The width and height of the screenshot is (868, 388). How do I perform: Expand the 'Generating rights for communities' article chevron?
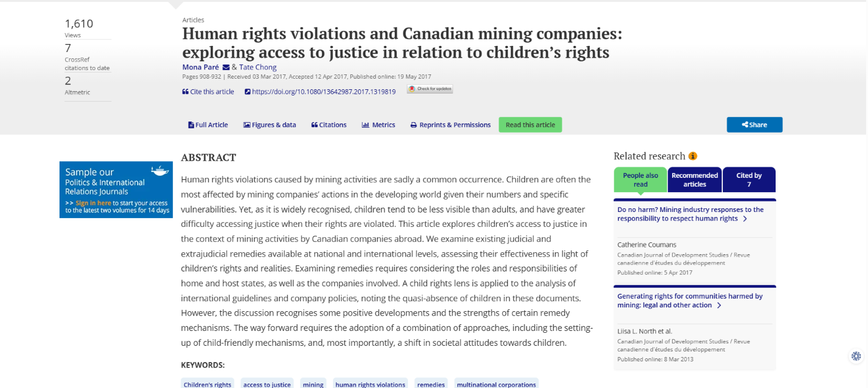pyautogui.click(x=718, y=305)
